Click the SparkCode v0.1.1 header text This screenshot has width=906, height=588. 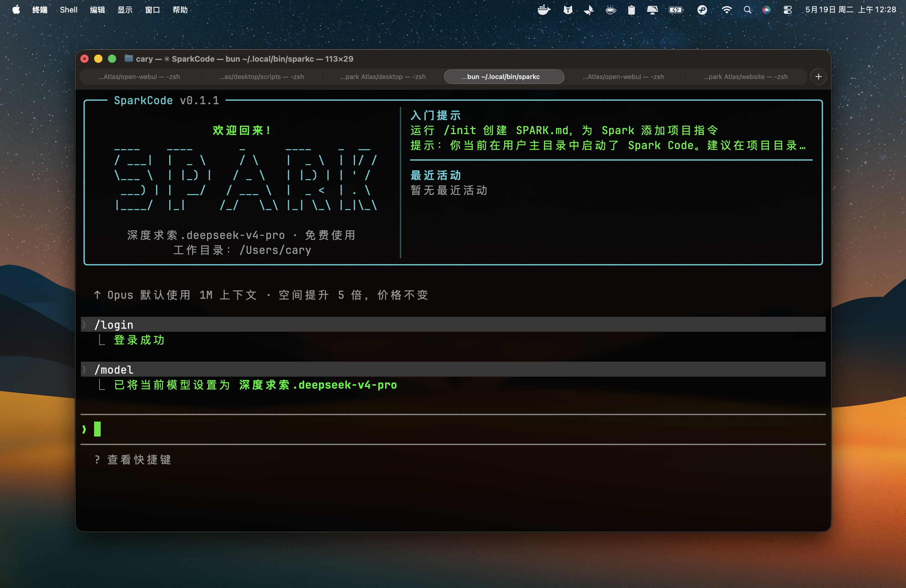[x=166, y=100]
